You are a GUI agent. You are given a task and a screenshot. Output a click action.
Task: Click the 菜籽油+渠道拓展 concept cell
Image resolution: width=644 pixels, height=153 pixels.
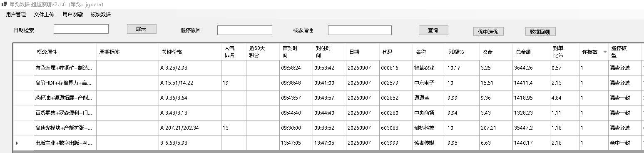coord(65,98)
